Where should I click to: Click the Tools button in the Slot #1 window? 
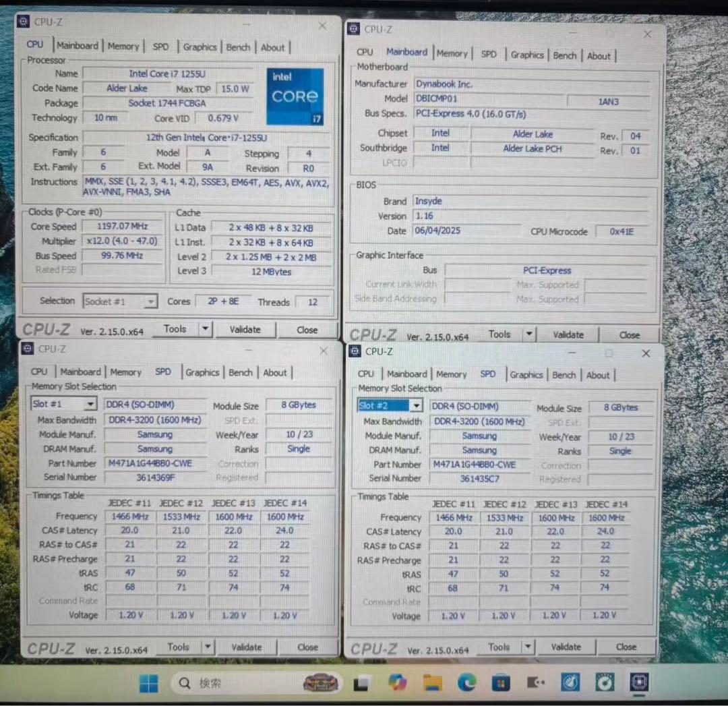178,647
